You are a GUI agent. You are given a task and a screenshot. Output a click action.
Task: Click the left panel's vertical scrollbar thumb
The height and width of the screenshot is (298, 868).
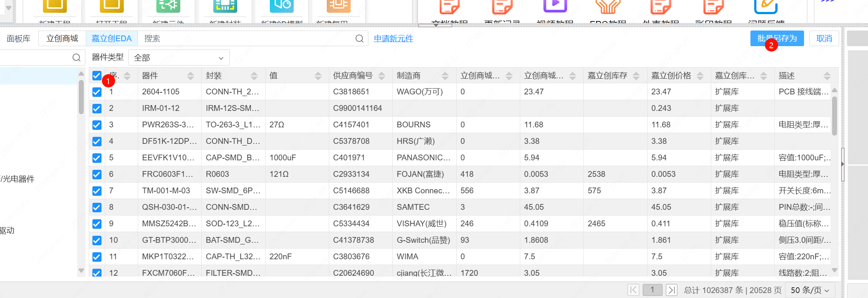[x=81, y=97]
